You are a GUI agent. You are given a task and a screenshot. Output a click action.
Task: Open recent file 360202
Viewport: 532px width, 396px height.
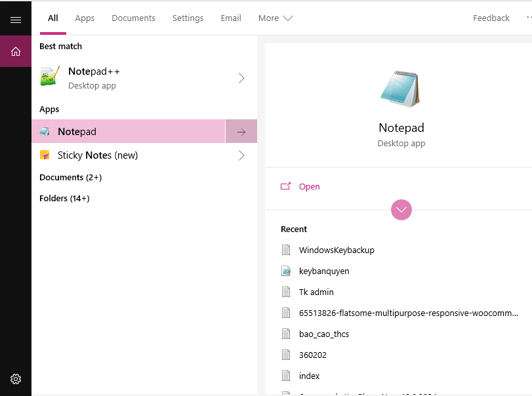(x=312, y=355)
